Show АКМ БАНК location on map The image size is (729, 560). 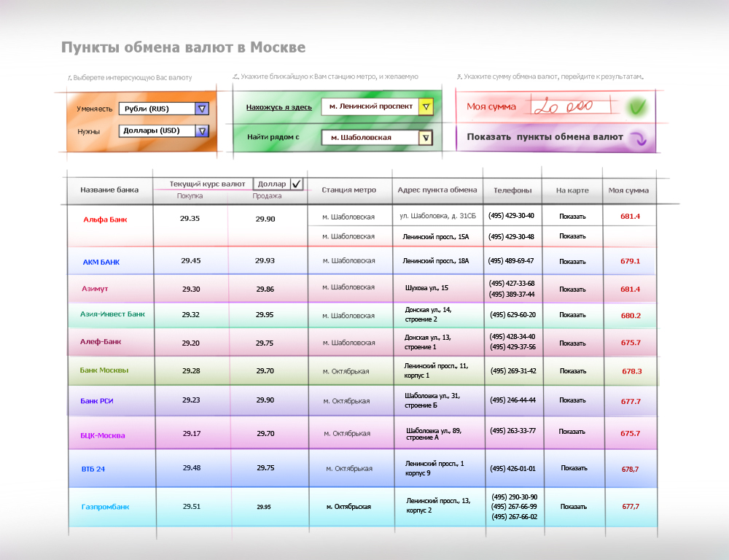(x=572, y=261)
